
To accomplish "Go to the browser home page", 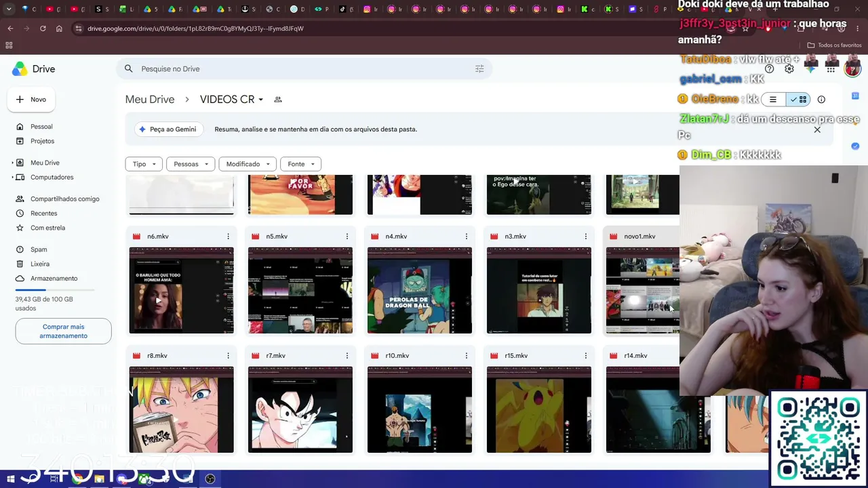I will [x=59, y=28].
